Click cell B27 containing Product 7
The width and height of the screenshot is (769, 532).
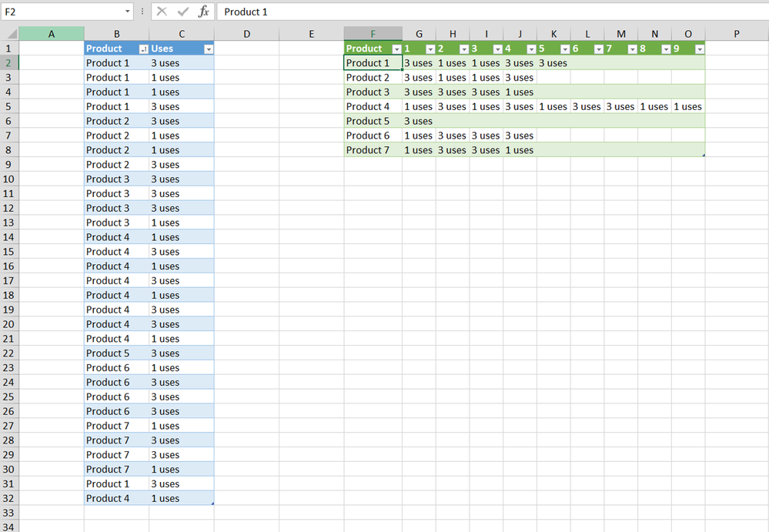117,426
